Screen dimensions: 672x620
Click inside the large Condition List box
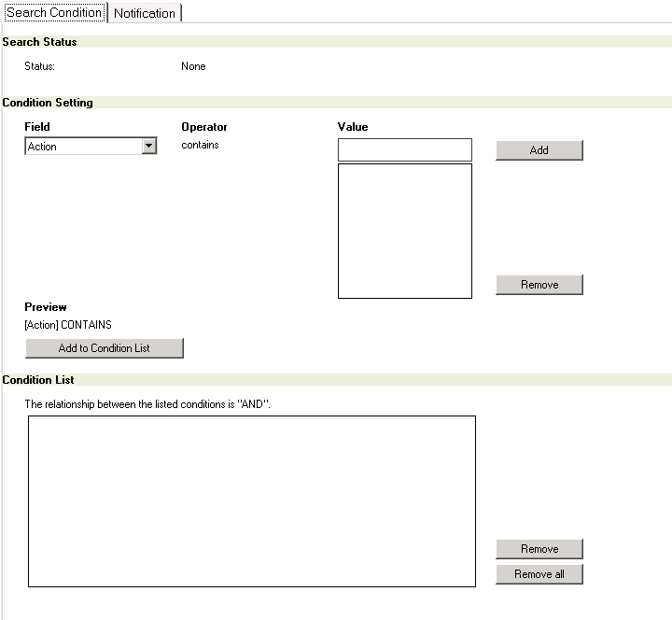252,501
